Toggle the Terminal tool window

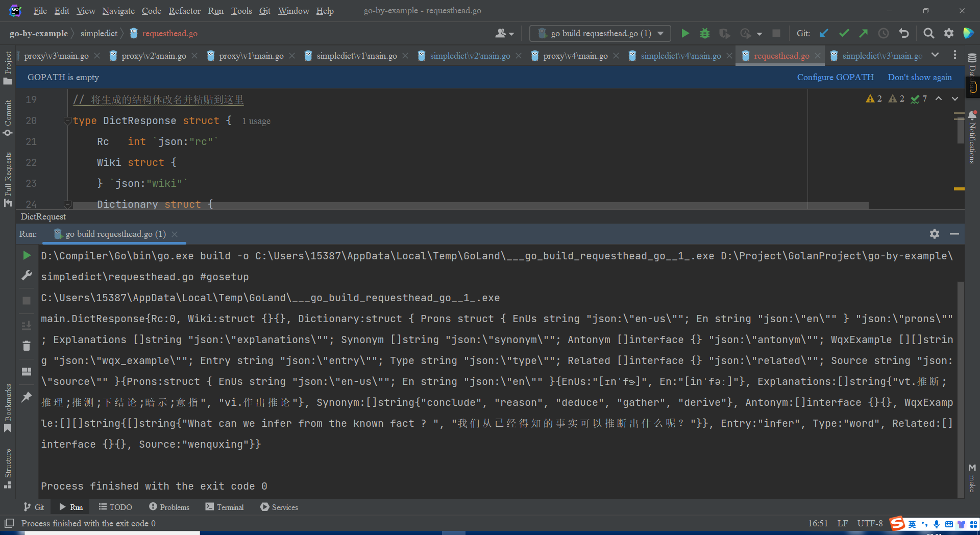[225, 507]
